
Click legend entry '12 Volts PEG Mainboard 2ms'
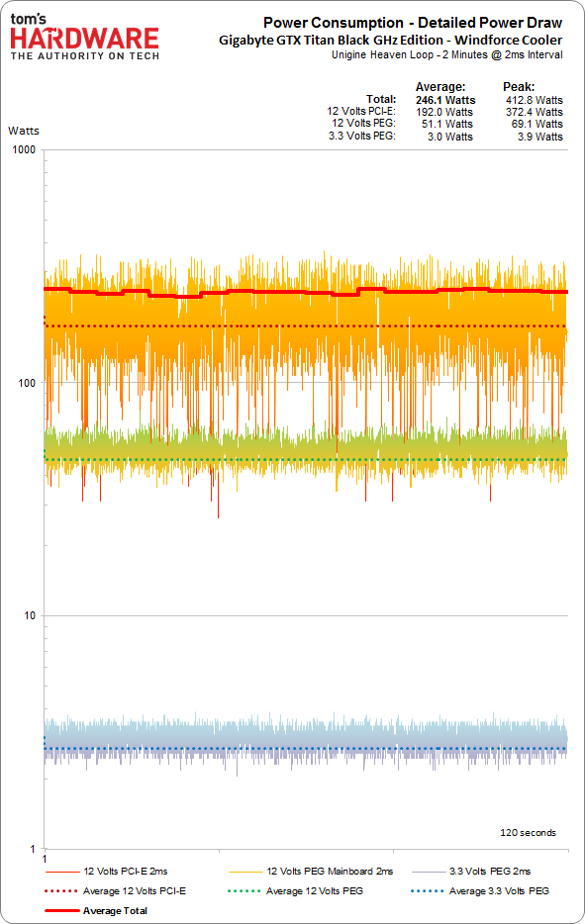pyautogui.click(x=310, y=871)
